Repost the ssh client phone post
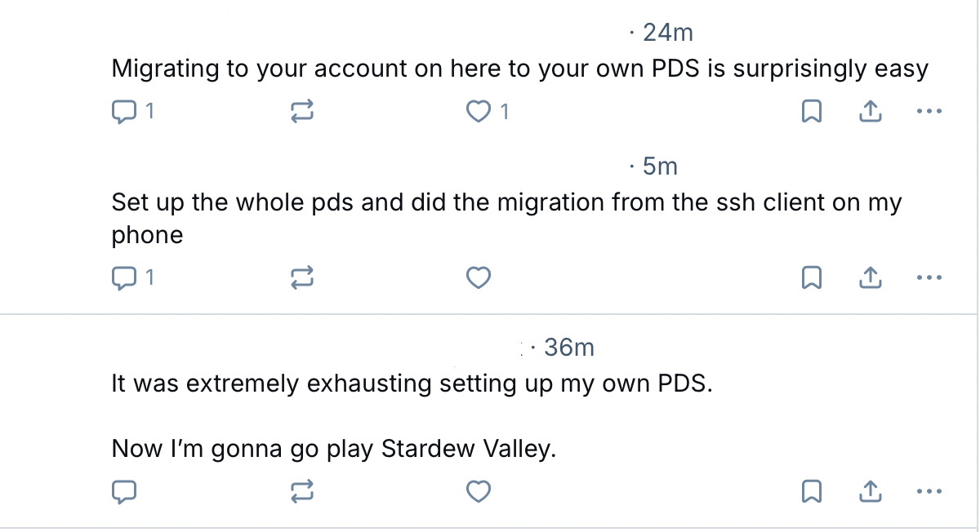Image resolution: width=980 pixels, height=532 pixels. [302, 279]
